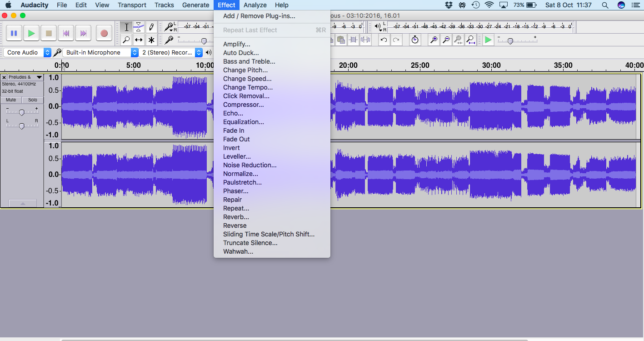
Task: Click the Paste clipboard icon
Action: coord(341,40)
